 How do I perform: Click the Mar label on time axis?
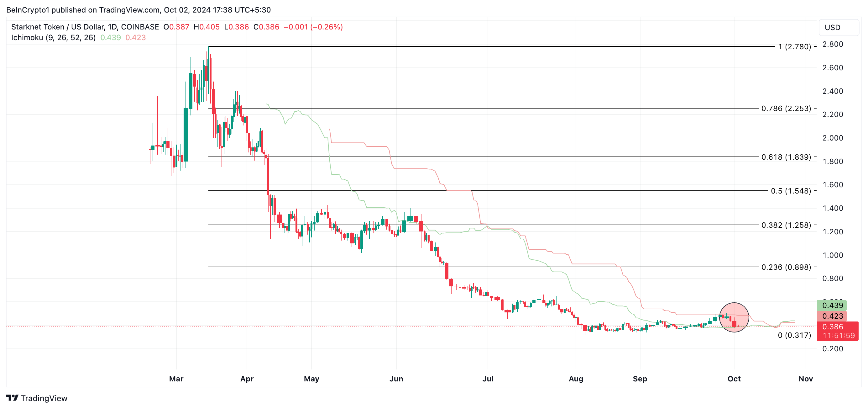176,379
